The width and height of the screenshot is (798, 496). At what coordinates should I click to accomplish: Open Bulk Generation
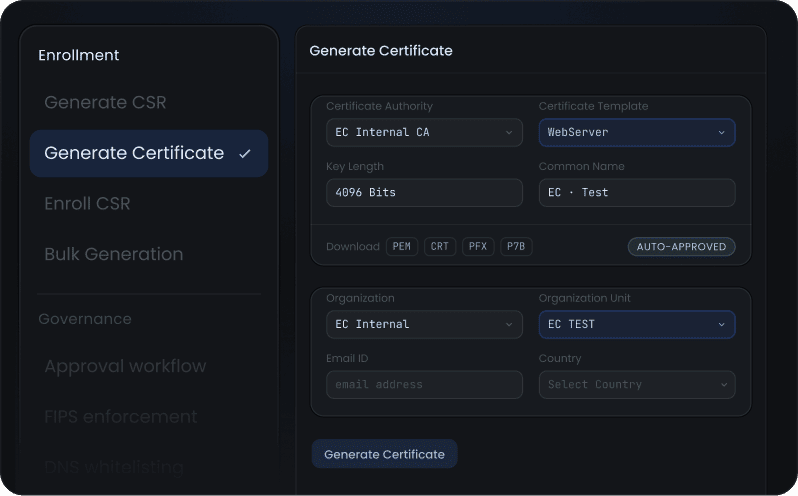(113, 254)
